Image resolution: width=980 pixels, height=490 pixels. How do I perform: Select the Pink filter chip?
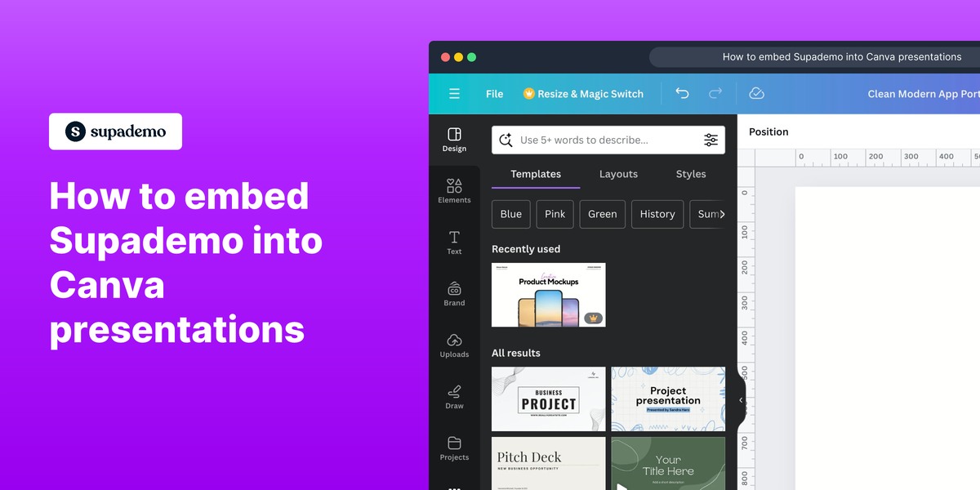click(x=555, y=214)
